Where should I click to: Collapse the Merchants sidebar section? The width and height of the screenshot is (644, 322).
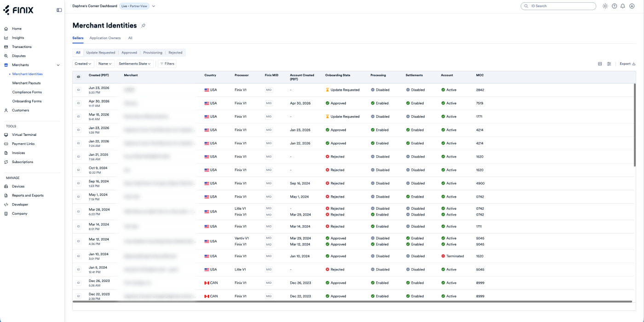point(58,65)
